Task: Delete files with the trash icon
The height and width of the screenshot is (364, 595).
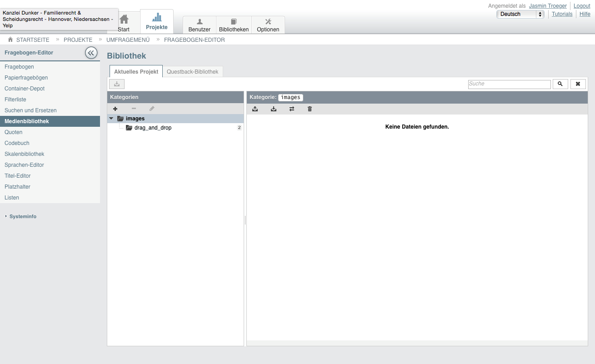Action: pyautogui.click(x=310, y=109)
